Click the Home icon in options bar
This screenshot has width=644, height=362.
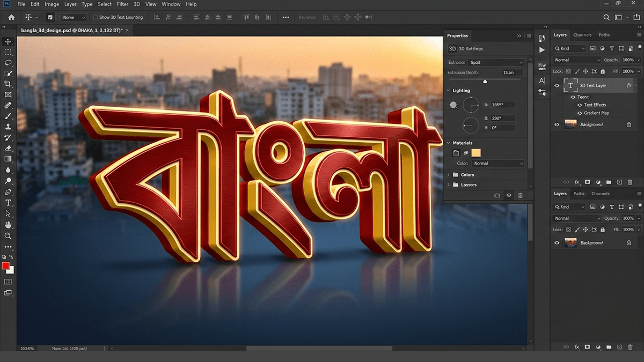coord(11,17)
